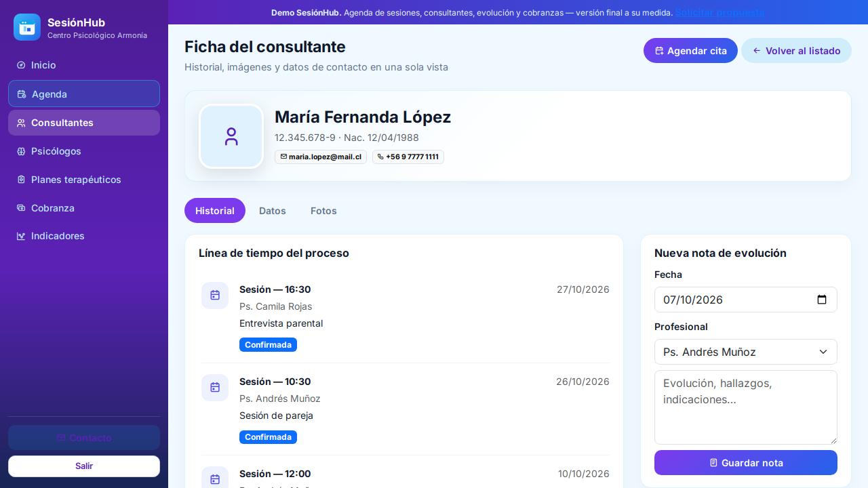
Task: Click the Sesión — 16:30 title
Action: 275,289
